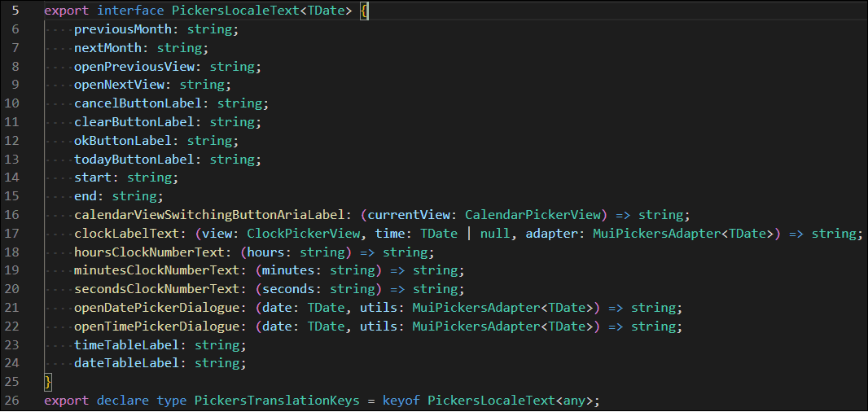This screenshot has width=868, height=412.
Task: Click the cancelButtonLabel property
Action: click(138, 103)
